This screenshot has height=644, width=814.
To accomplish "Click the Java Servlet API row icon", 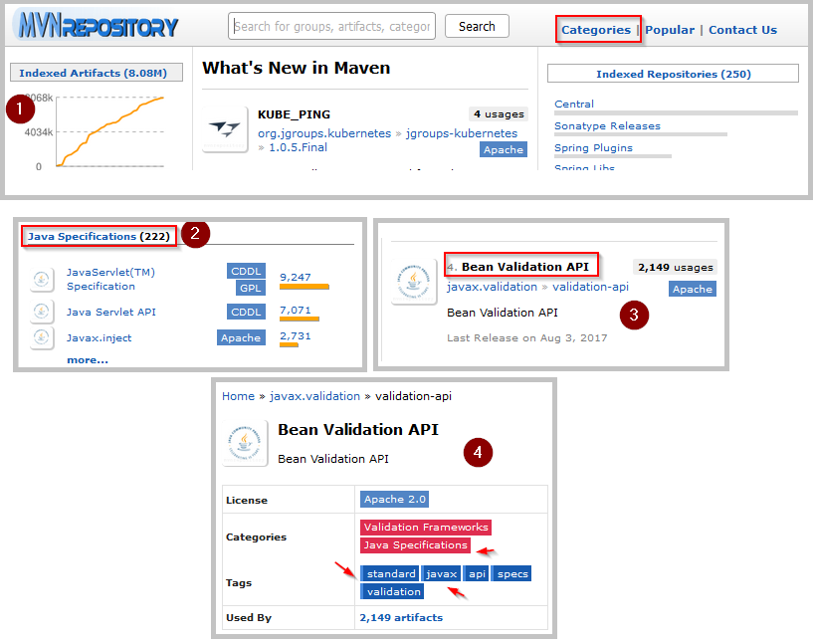I will (x=42, y=312).
